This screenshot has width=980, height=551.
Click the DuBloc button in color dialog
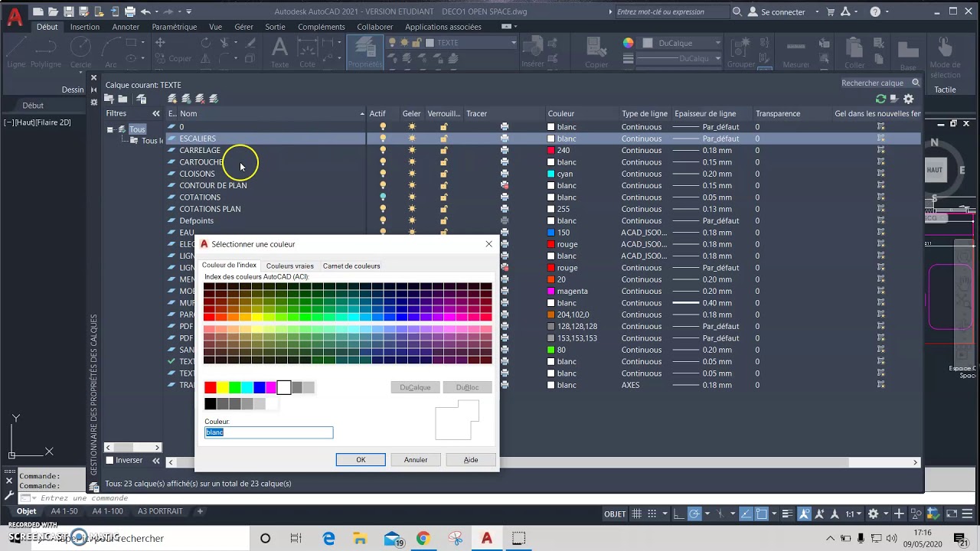click(x=467, y=387)
